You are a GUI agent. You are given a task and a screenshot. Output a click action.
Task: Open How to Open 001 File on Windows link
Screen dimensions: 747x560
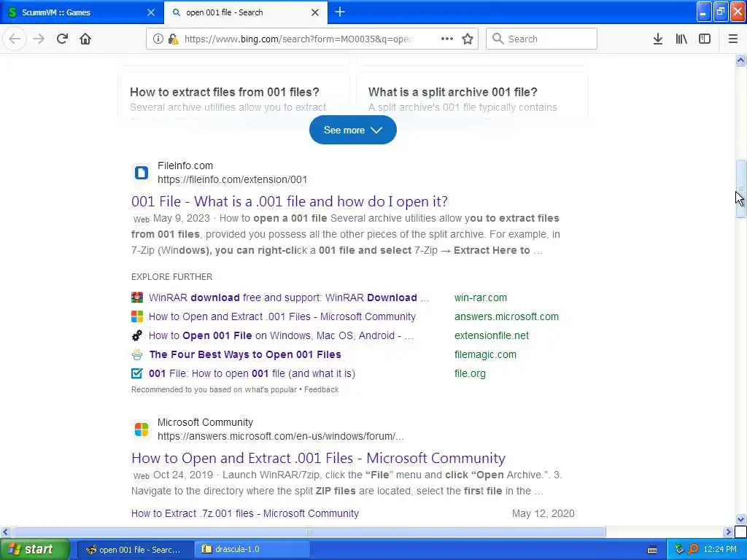[281, 335]
